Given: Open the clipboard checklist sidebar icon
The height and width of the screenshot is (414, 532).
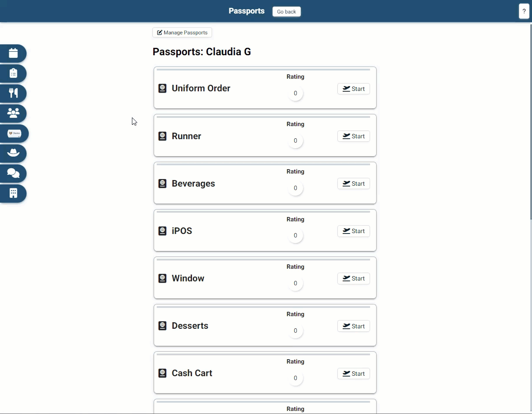Looking at the screenshot, I should (x=13, y=73).
